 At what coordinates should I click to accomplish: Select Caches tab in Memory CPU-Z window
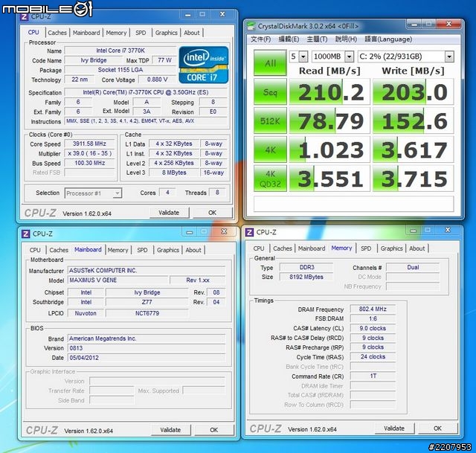(283, 248)
